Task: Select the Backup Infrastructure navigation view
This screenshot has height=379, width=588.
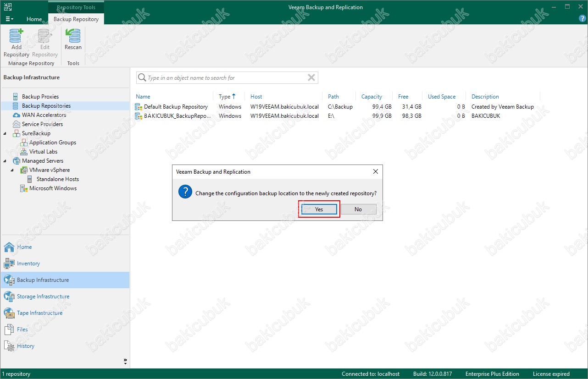Action: [x=65, y=280]
